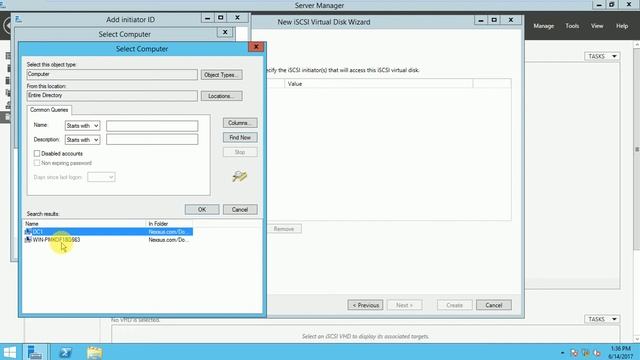
Task: Open Server Manager taskbar icon
Action: (x=35, y=352)
